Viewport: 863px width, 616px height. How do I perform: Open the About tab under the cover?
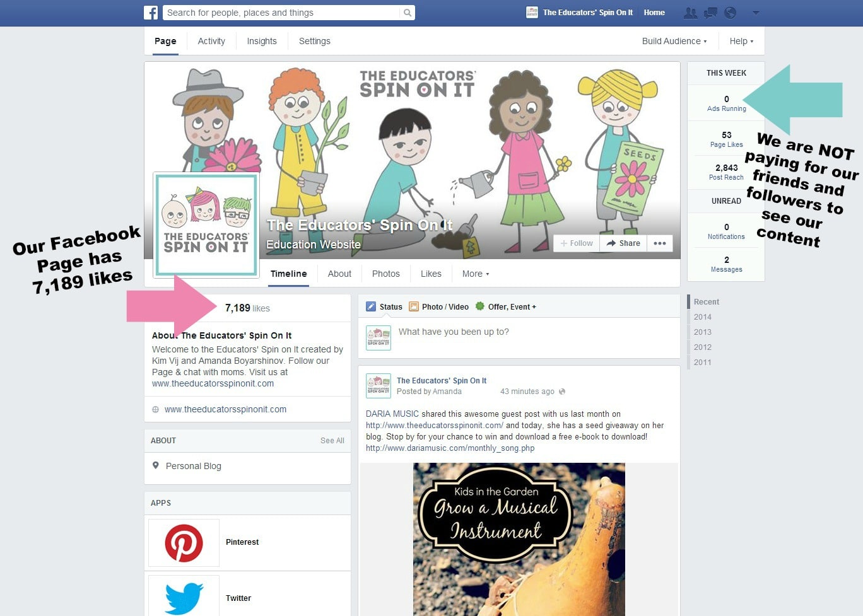point(339,274)
